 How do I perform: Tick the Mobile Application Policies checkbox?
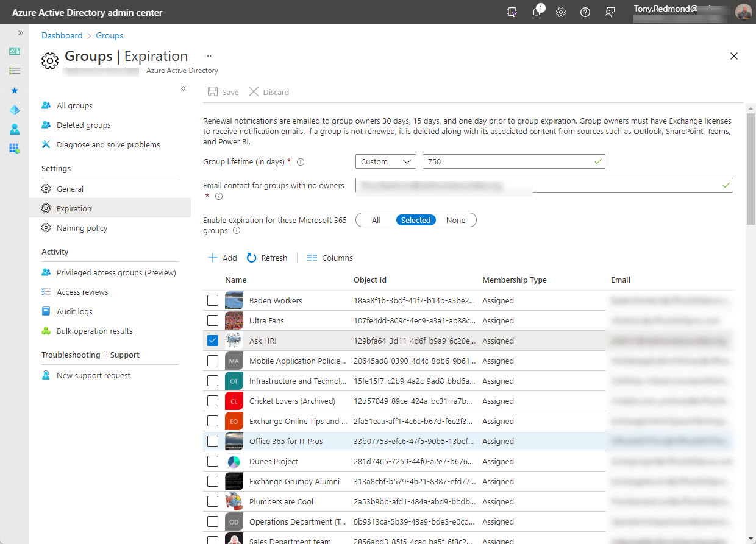[x=212, y=361]
